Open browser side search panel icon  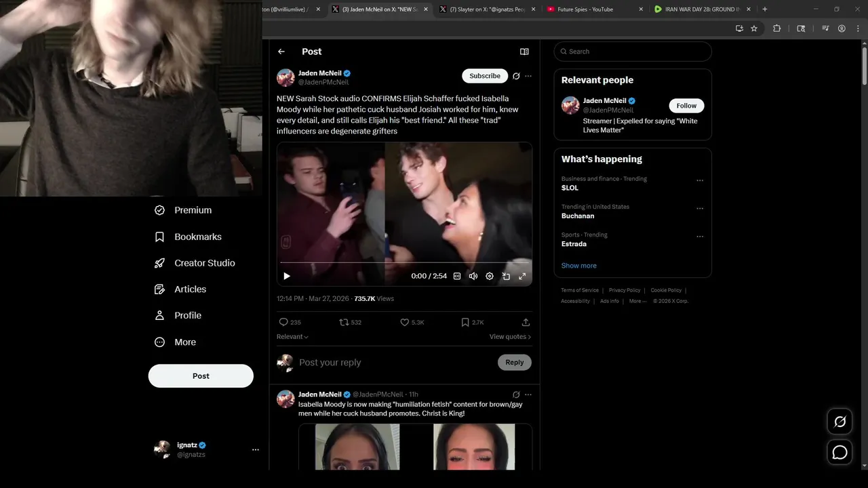click(801, 28)
